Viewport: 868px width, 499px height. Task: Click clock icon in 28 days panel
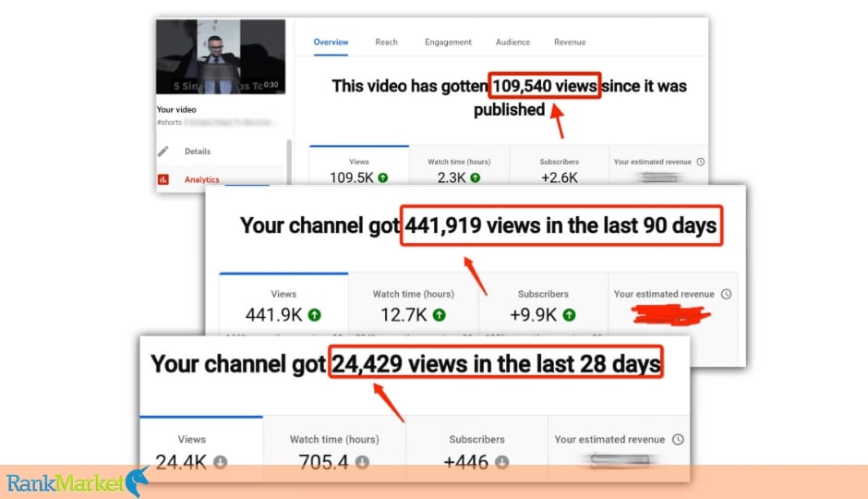click(x=678, y=439)
